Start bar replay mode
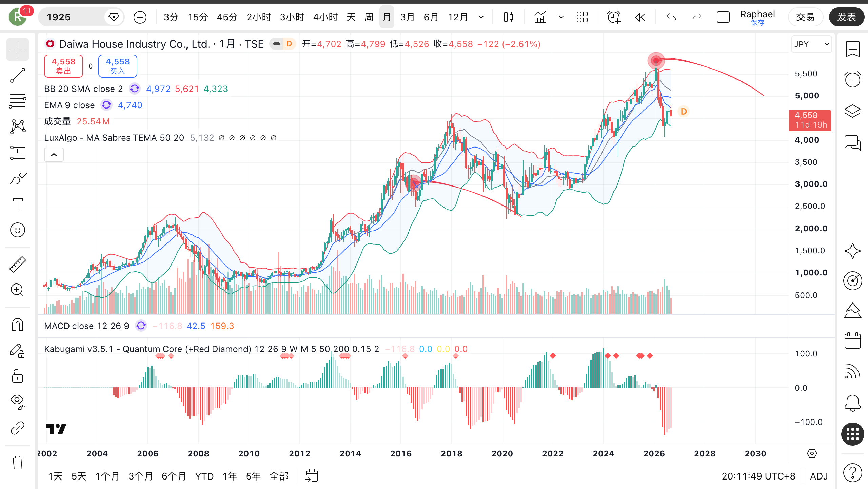 640,17
